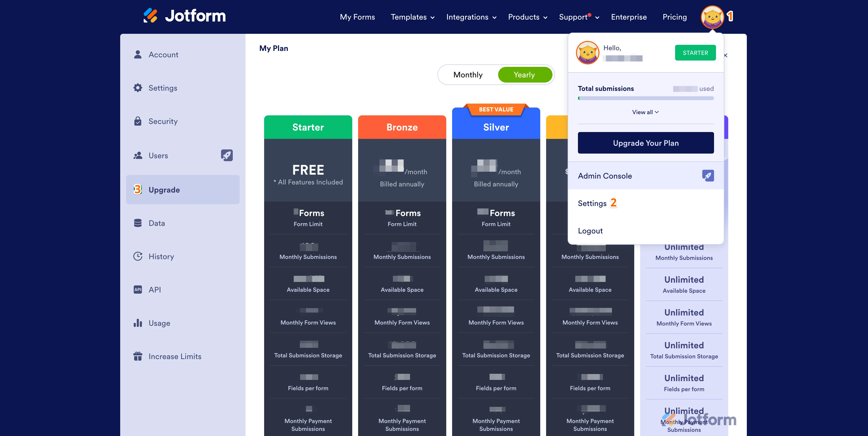Click the Security lock icon in sidebar
The width and height of the screenshot is (868, 436).
pos(138,121)
